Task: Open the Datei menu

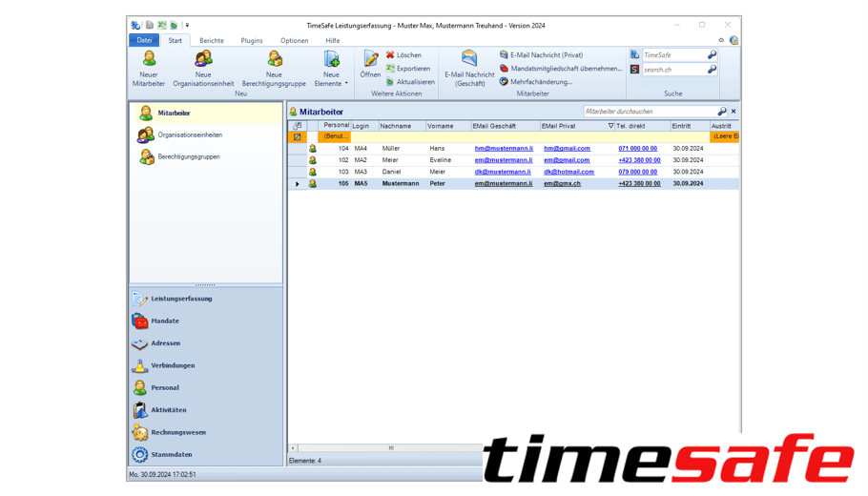Action: (144, 41)
